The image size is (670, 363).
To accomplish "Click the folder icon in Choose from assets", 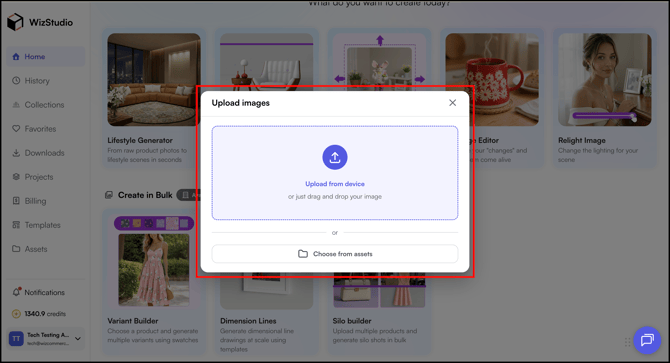I will coord(303,254).
